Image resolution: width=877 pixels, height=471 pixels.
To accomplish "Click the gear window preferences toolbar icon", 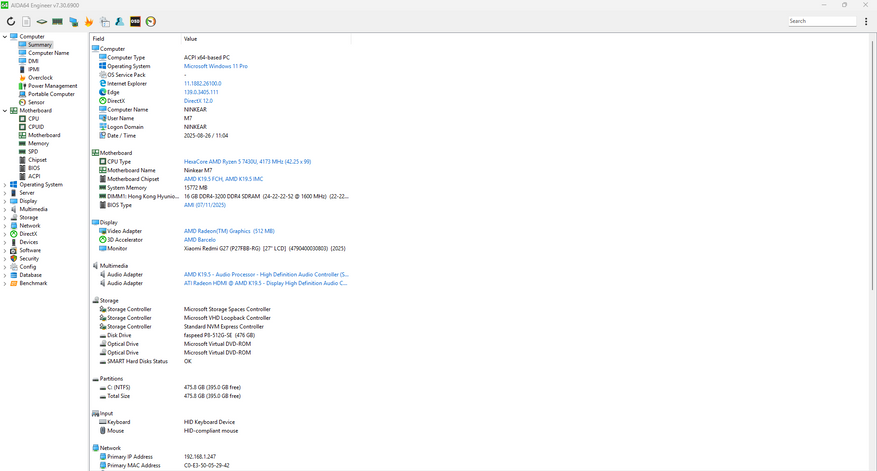I will click(105, 22).
